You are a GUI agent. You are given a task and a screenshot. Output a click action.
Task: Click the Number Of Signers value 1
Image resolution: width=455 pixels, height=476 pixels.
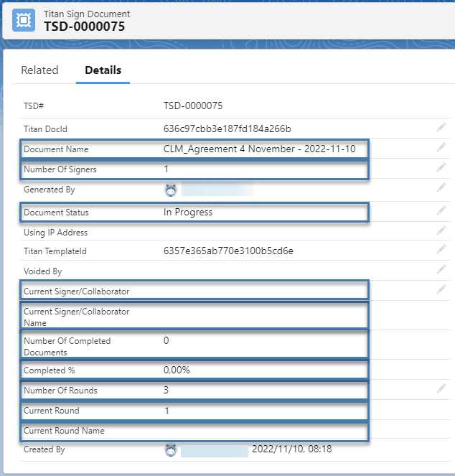pos(166,169)
